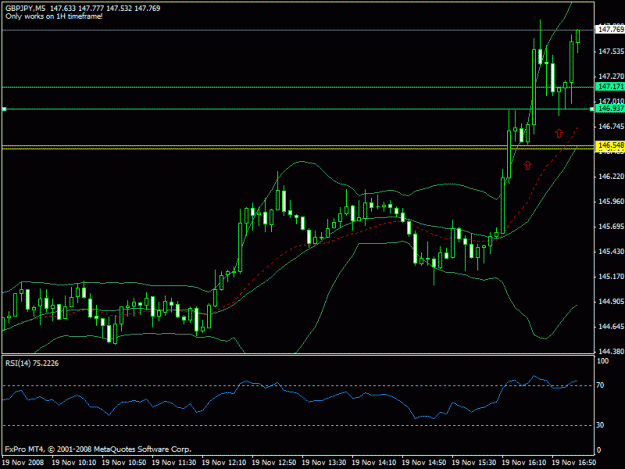This screenshot has width=625, height=469.
Task: Click the 144.380 price scale value
Action: [x=611, y=351]
